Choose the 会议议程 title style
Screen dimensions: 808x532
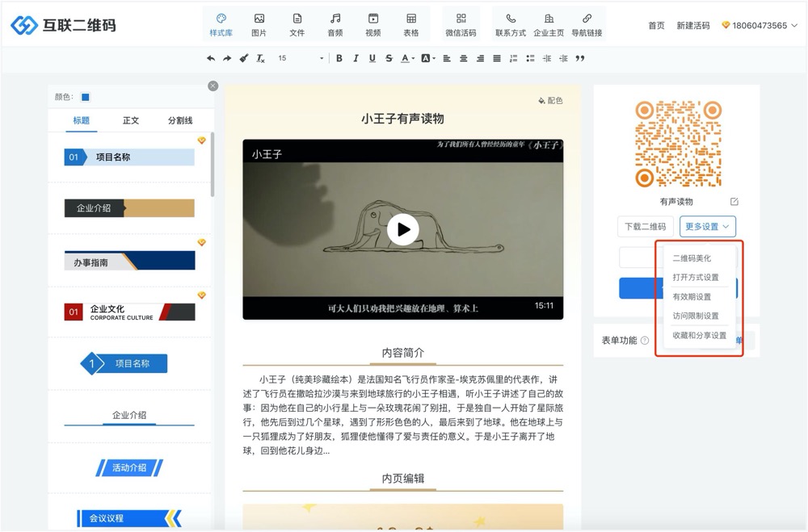[x=129, y=518]
